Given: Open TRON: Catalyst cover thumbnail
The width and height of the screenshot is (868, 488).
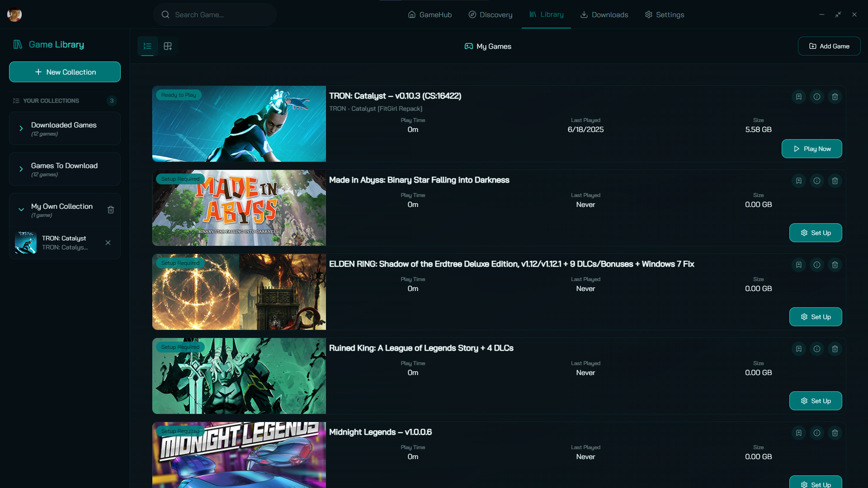Looking at the screenshot, I should click(239, 124).
